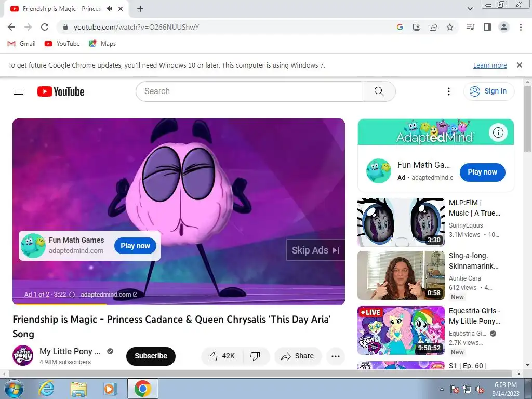
Task: Skip the ads in video
Action: [x=315, y=250]
